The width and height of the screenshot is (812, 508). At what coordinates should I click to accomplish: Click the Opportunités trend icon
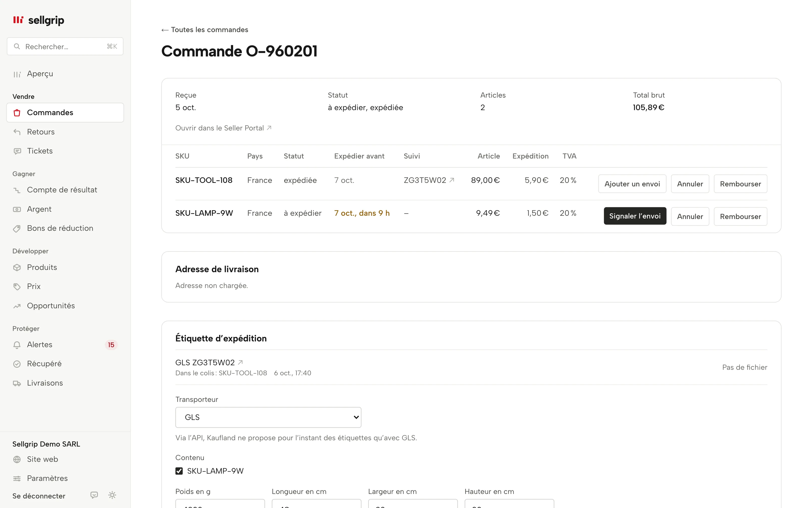click(17, 306)
